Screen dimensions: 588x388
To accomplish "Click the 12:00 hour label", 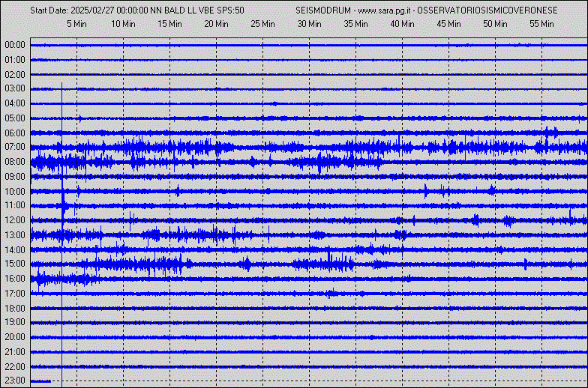I will [15, 220].
